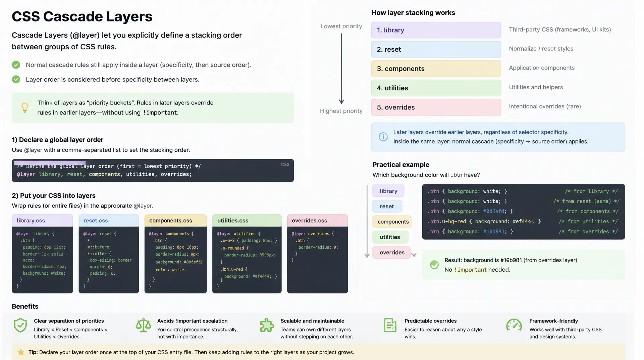The width and height of the screenshot is (644, 360).
Task: Click the 'CSS' language label in code block
Action: [x=285, y=165]
